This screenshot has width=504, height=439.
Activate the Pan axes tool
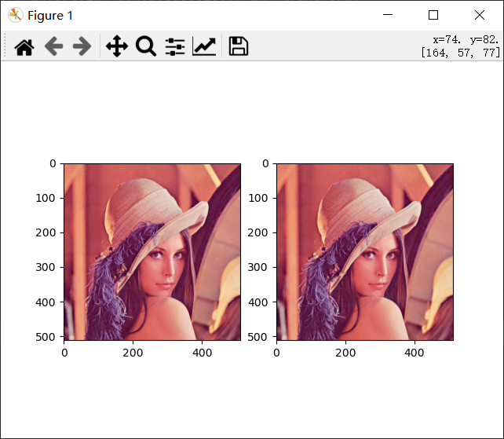coord(117,46)
